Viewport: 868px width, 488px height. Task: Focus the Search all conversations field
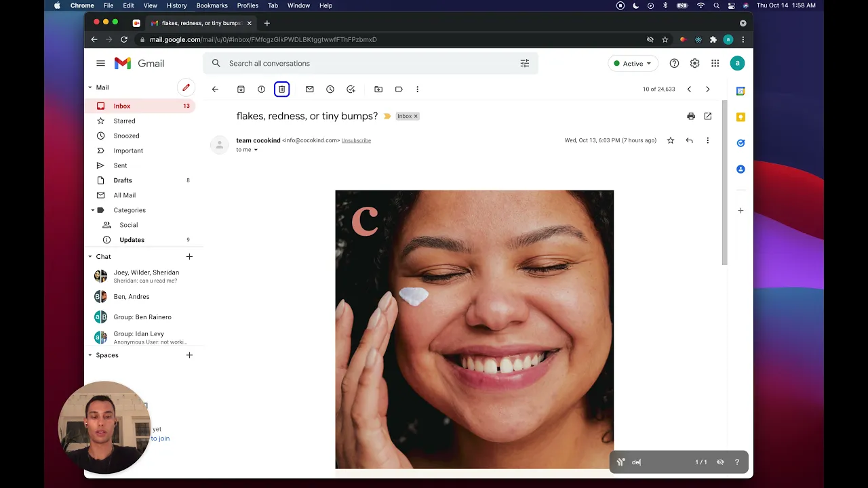(x=370, y=63)
